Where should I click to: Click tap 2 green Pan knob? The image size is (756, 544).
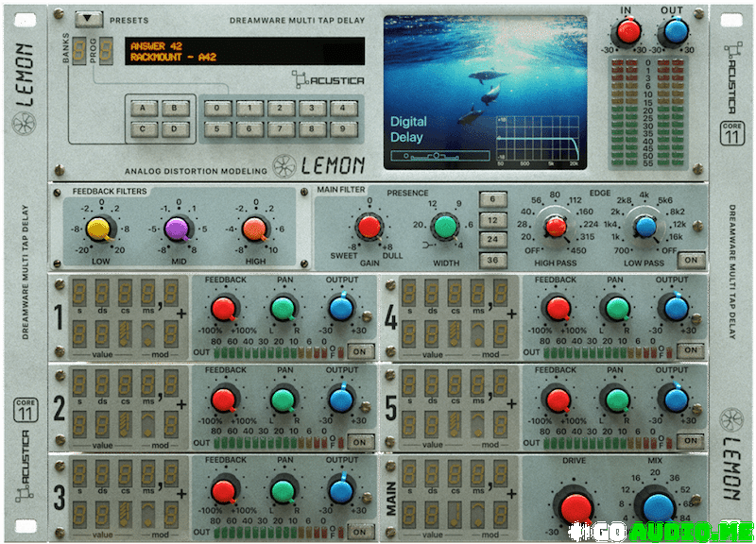283,399
